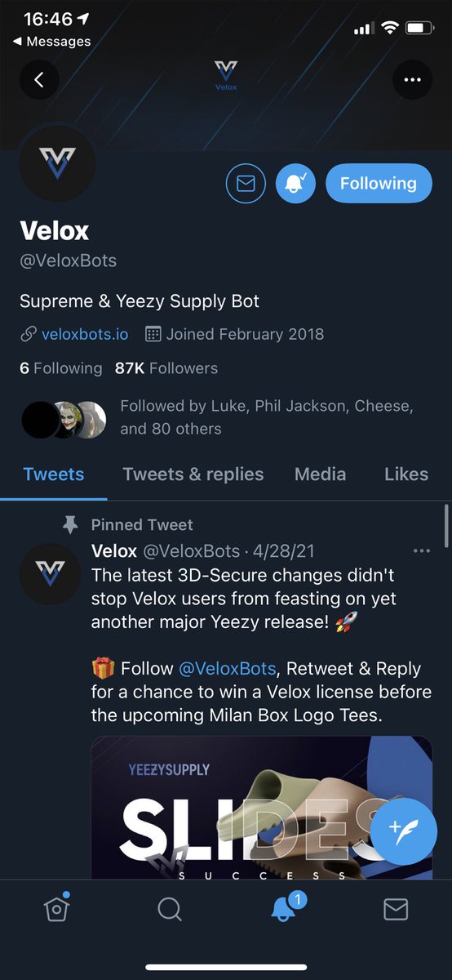Switch to the Media tab
452x980 pixels.
pyautogui.click(x=320, y=474)
